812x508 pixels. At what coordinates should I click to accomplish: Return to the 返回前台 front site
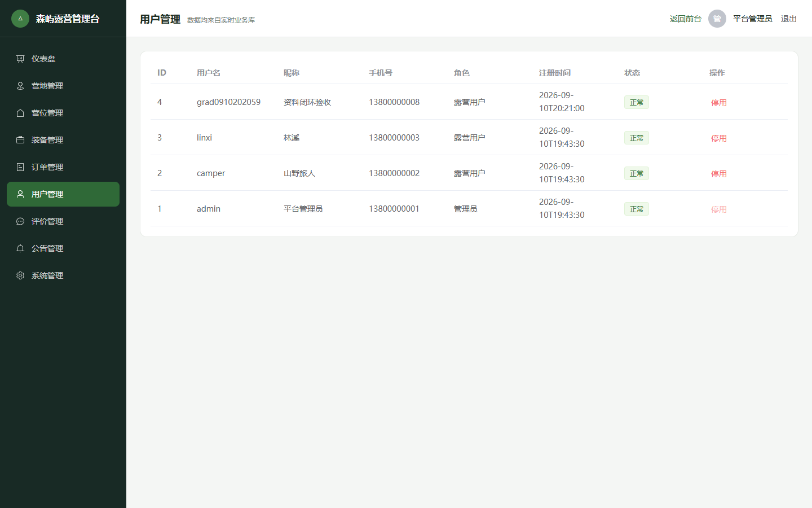point(685,19)
